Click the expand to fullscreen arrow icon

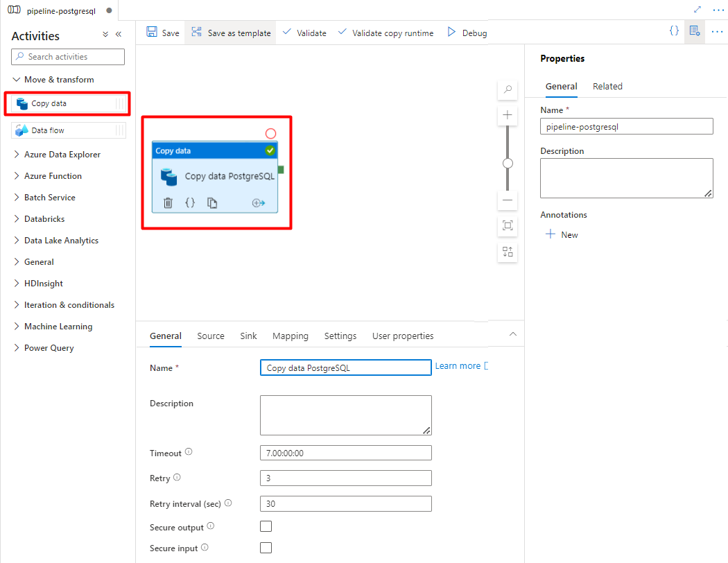pos(697,9)
